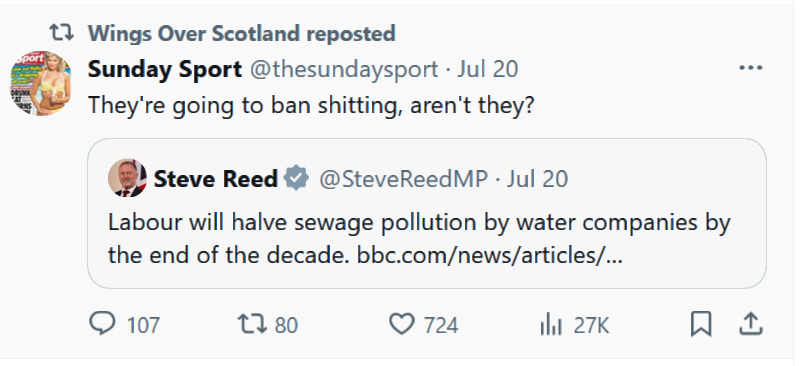Click Steve Reed's verified badge
The width and height of the screenshot is (803, 366).
[297, 179]
